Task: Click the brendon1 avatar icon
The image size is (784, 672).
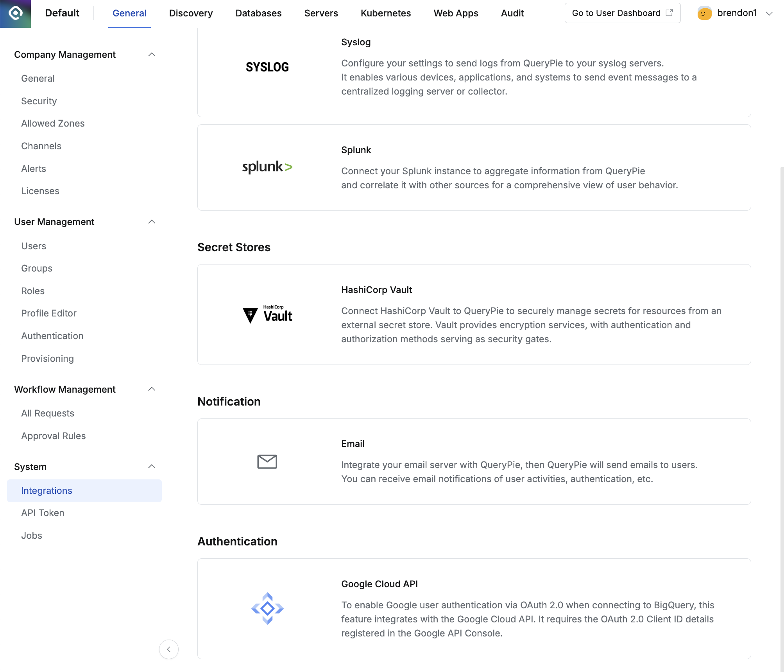Action: [704, 13]
